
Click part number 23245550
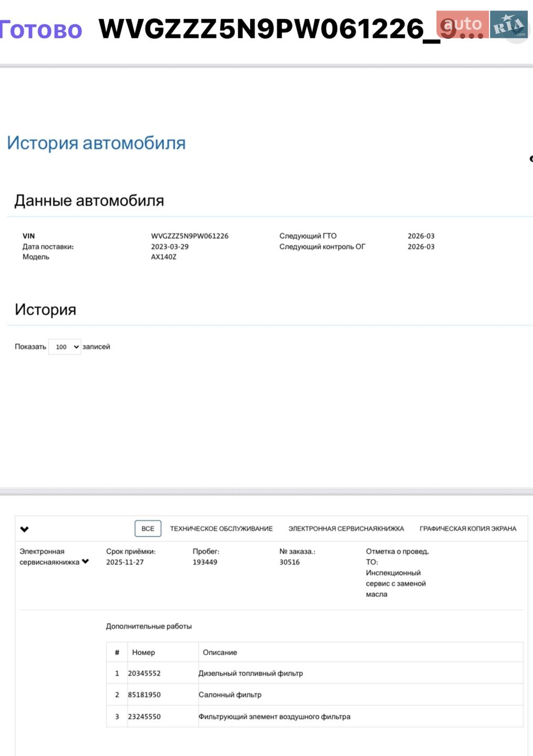pos(144,717)
